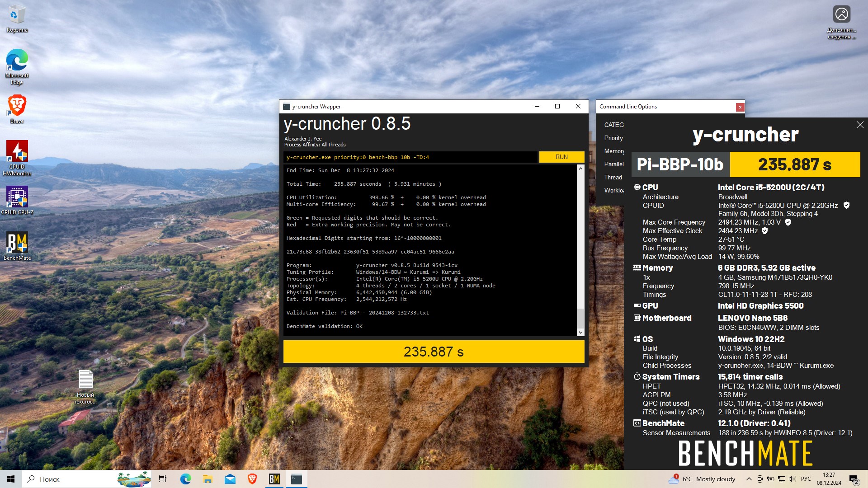Open the CPUID HWMonitor desktop shortcut

17,158
